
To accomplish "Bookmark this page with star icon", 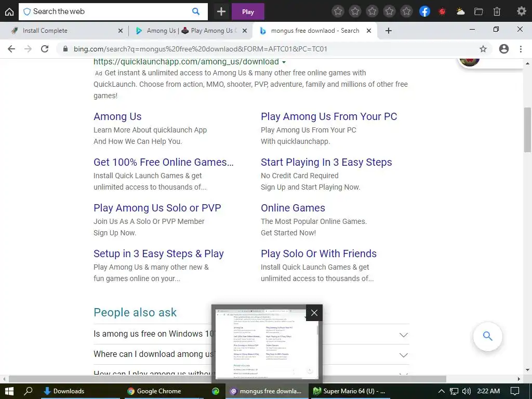I will tap(483, 49).
